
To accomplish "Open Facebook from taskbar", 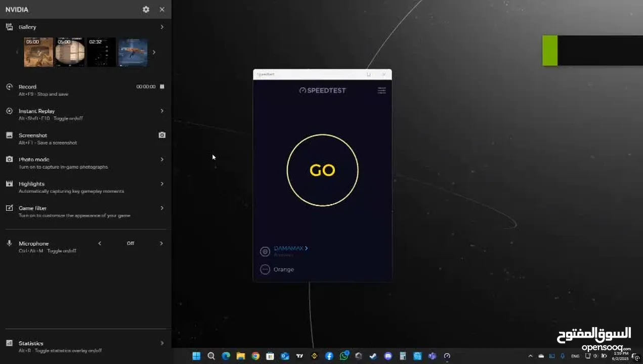I will (x=329, y=356).
